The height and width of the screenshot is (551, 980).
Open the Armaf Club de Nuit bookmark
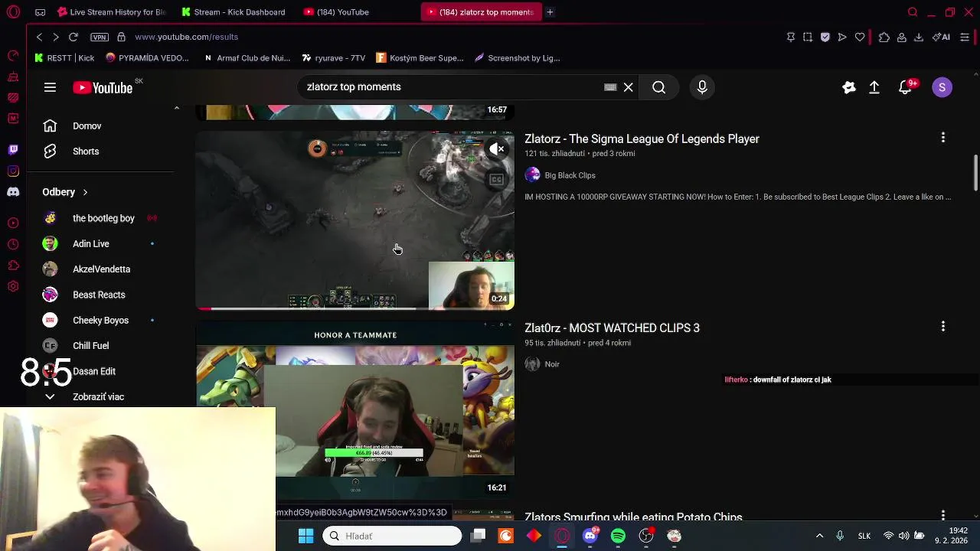click(247, 58)
